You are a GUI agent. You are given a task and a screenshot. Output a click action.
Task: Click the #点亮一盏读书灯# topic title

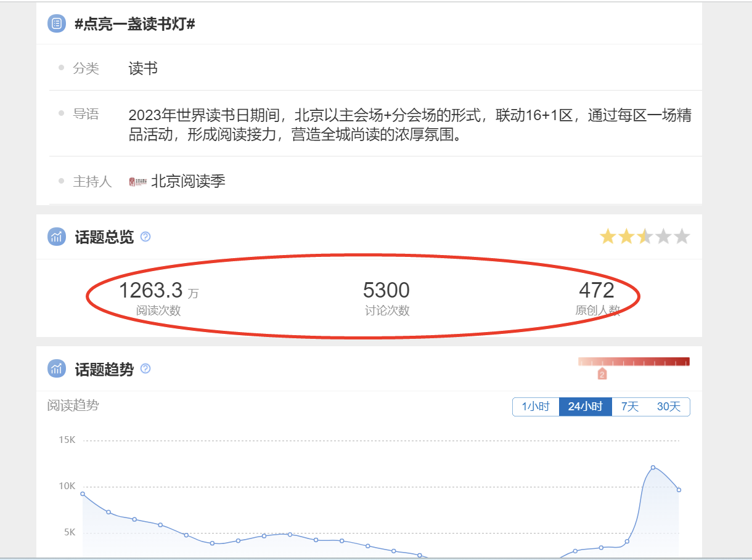click(x=134, y=25)
